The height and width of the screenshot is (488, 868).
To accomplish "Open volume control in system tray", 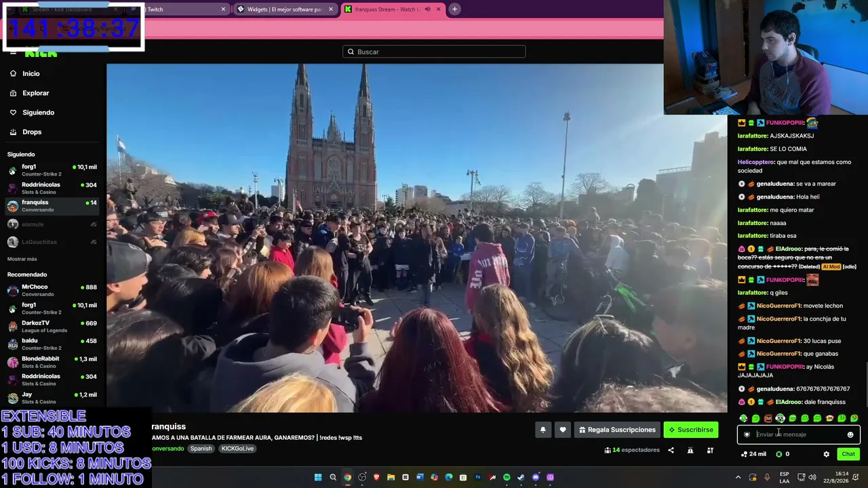I will pyautogui.click(x=812, y=477).
